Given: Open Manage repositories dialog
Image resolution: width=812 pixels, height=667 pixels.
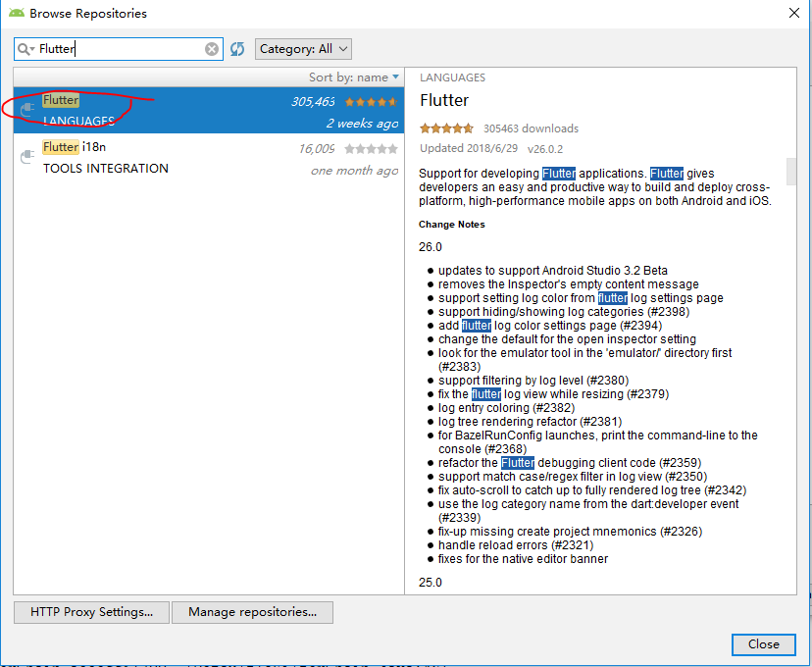Looking at the screenshot, I should coord(252,612).
